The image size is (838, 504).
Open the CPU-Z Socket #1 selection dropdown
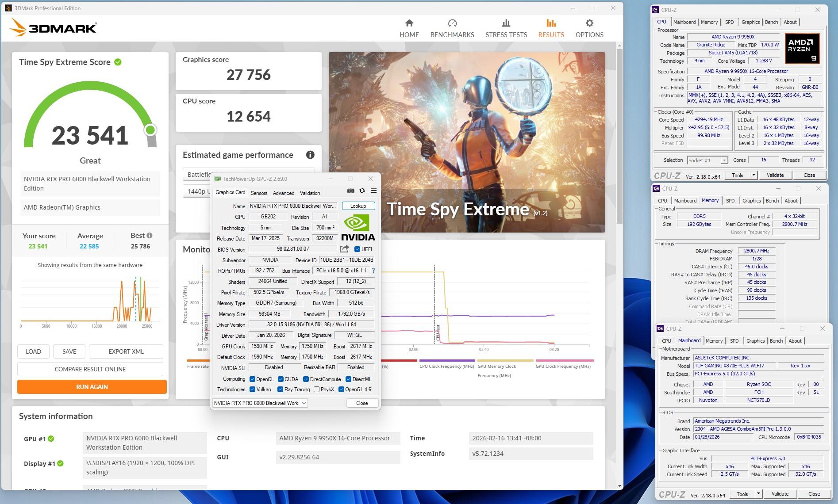point(724,160)
